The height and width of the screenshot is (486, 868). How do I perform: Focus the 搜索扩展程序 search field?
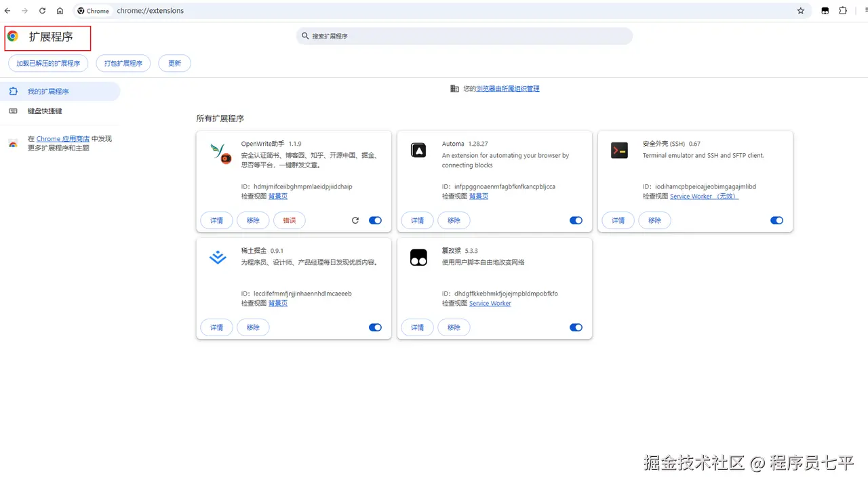[465, 36]
